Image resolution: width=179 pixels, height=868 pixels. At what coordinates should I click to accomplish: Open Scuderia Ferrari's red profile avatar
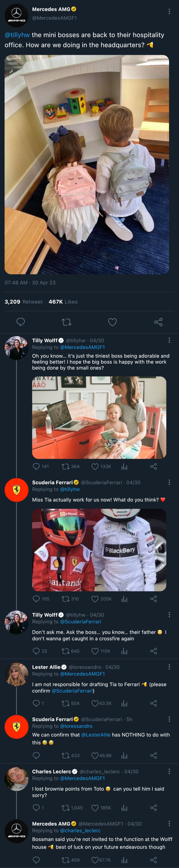16,490
